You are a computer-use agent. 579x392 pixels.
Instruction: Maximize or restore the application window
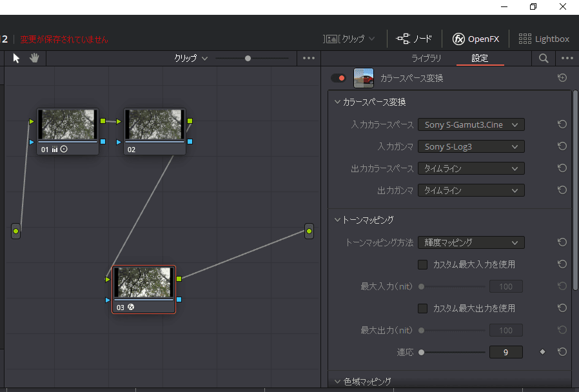point(533,6)
